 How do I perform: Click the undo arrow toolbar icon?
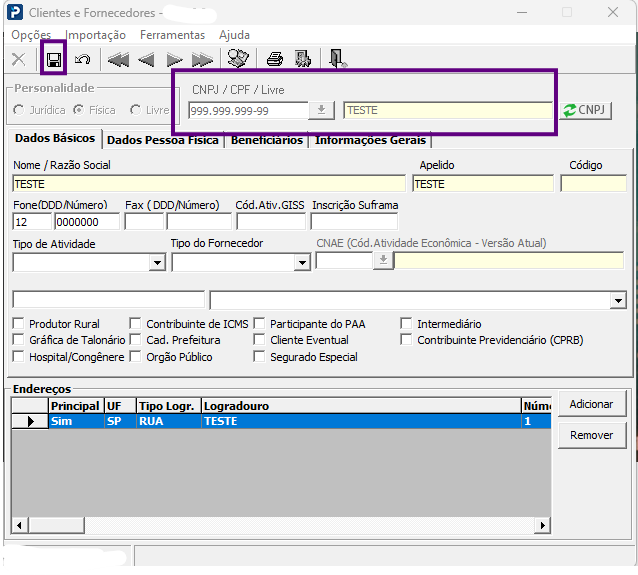(x=83, y=59)
